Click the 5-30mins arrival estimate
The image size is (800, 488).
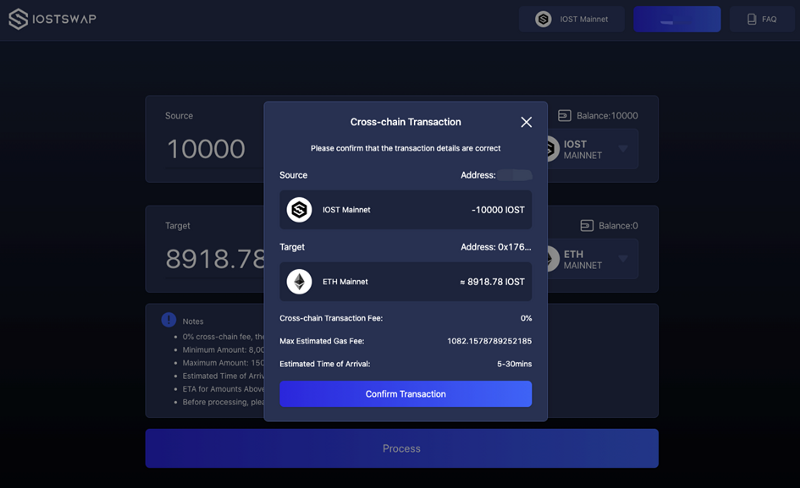pos(514,364)
